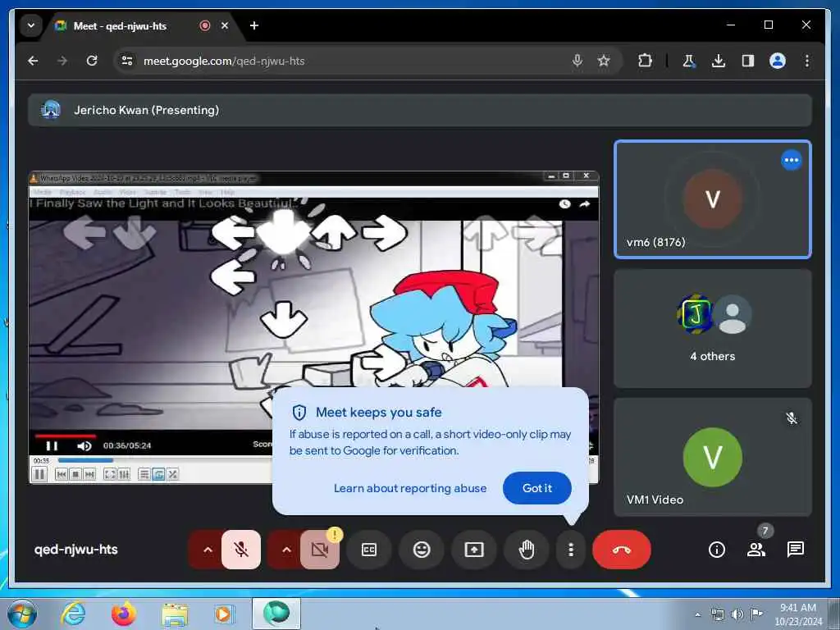Click the Present now screen share icon
Viewport: 840px width, 630px height.
coord(474,549)
